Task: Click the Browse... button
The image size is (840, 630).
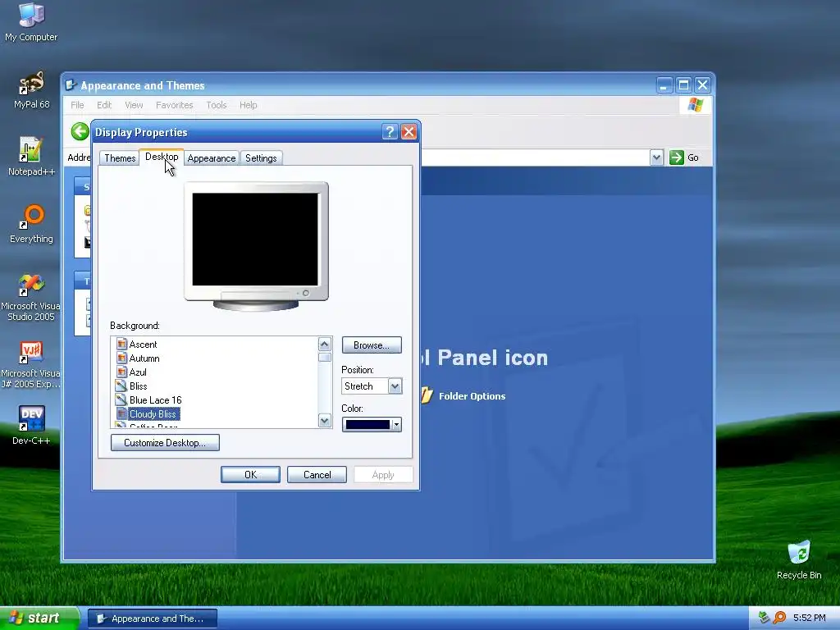Action: (372, 345)
